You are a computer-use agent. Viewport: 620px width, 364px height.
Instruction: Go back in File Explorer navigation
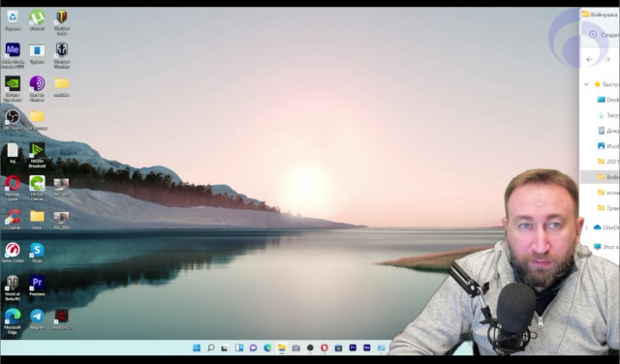click(x=590, y=59)
